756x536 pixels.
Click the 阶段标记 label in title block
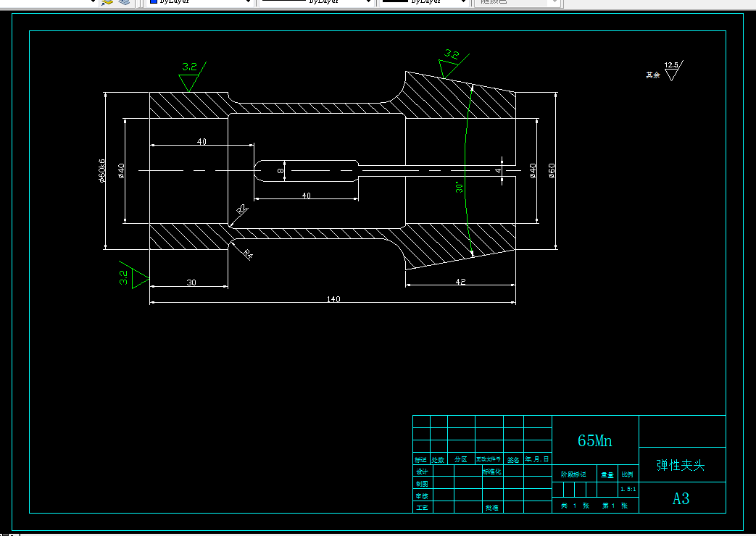click(x=573, y=474)
